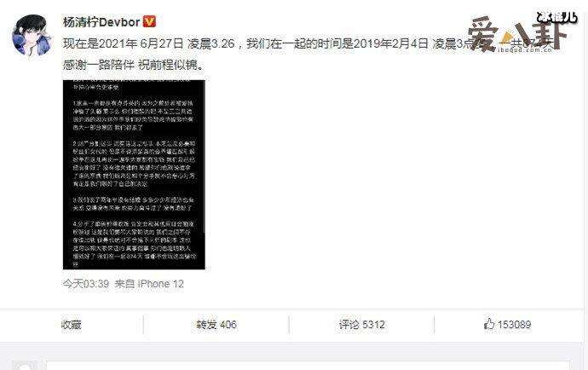This screenshot has width=588, height=370.
Task: Click 收藏 to favorite the post
Action: [x=72, y=325]
